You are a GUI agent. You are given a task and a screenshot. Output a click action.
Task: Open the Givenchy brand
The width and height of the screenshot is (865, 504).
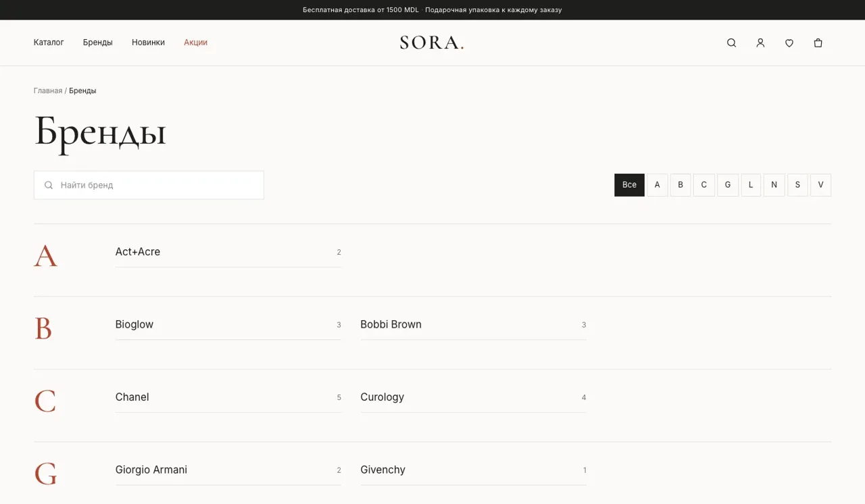coord(473,470)
